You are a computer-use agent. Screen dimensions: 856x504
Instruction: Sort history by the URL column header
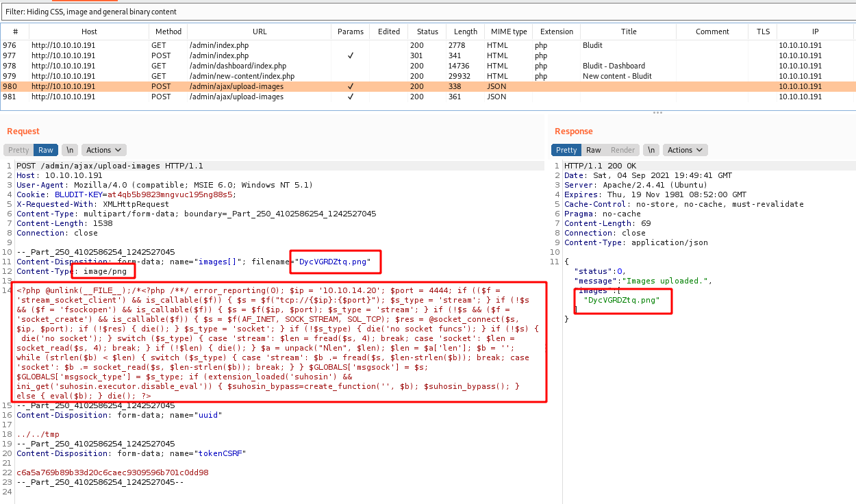coord(260,32)
